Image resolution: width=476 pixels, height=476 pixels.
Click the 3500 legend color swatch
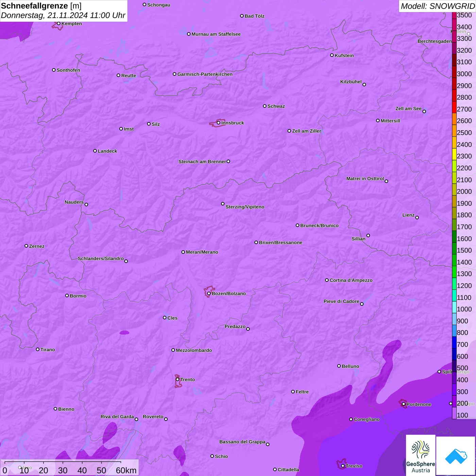coord(454,15)
